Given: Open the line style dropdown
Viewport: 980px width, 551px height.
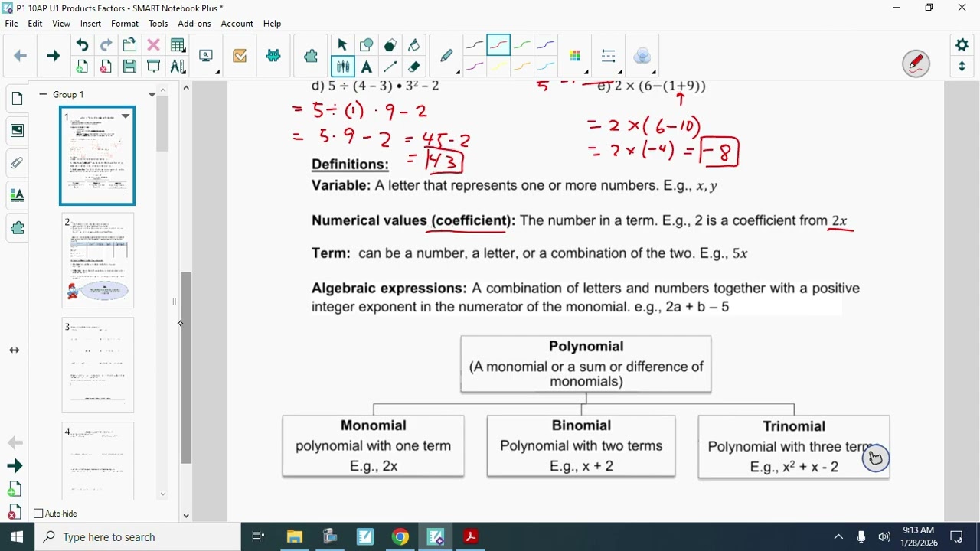Looking at the screenshot, I should [609, 56].
